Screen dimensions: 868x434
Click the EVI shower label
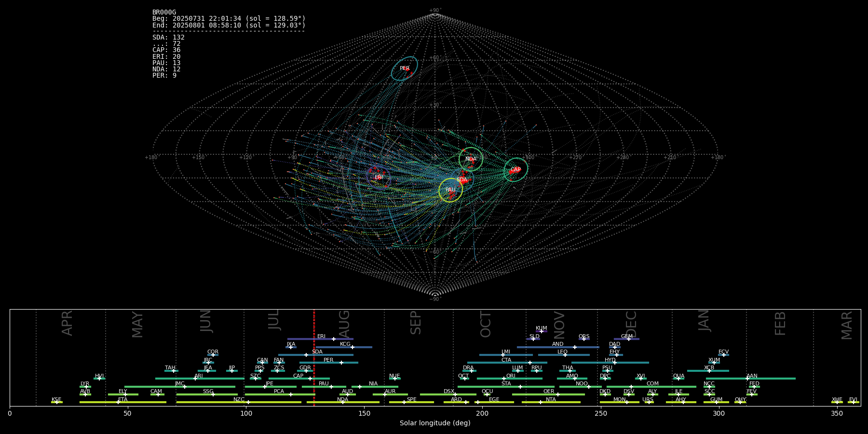(x=853, y=400)
